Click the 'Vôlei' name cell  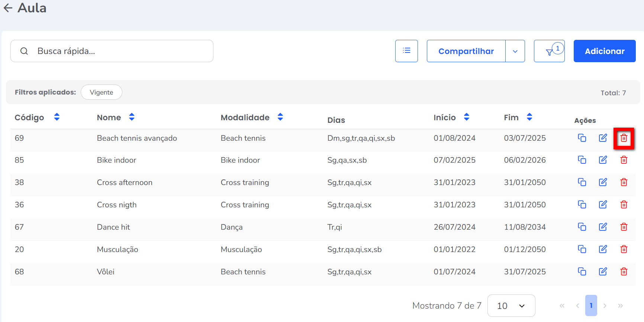106,272
